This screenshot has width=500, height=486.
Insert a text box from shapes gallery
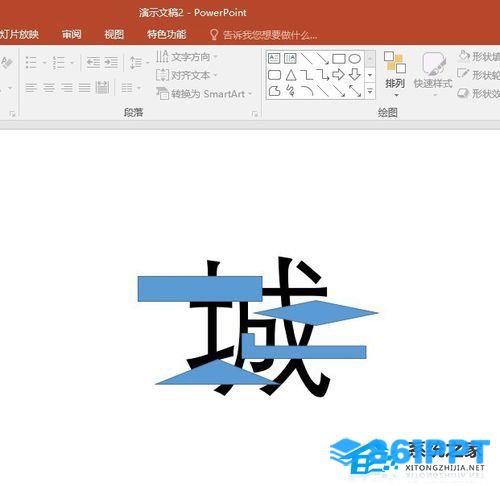tap(274, 58)
